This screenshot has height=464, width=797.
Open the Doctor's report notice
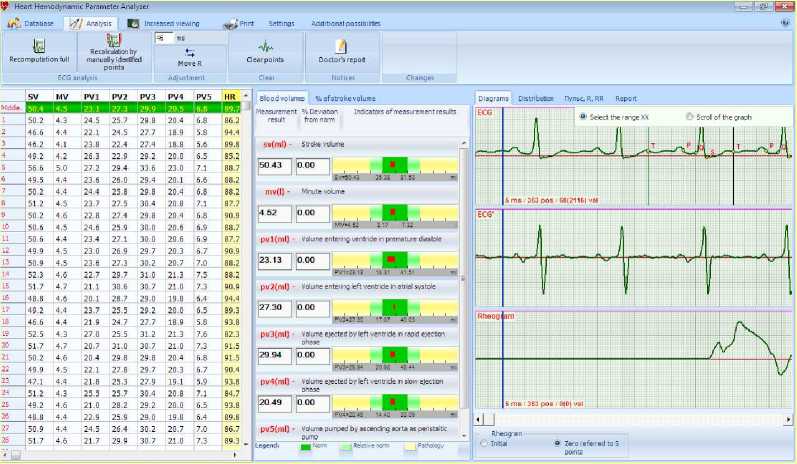point(341,46)
